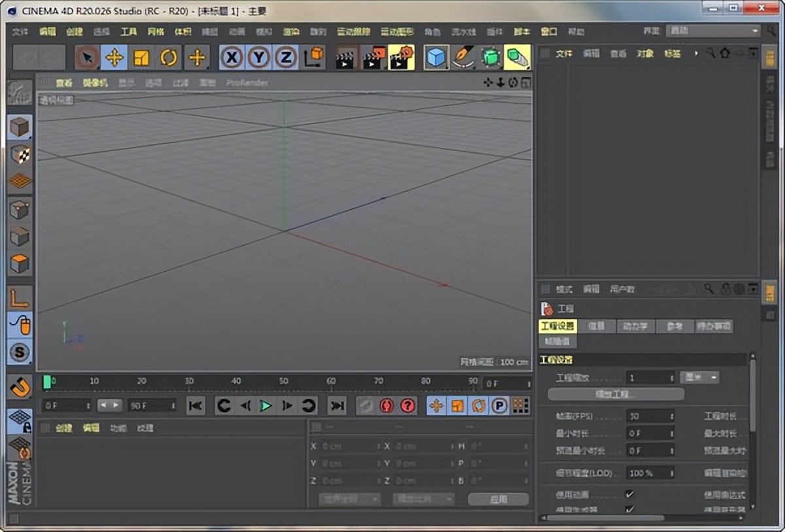Open the 渲染 menu in the menu bar
Image resolution: width=785 pixels, height=532 pixels.
pyautogui.click(x=290, y=31)
